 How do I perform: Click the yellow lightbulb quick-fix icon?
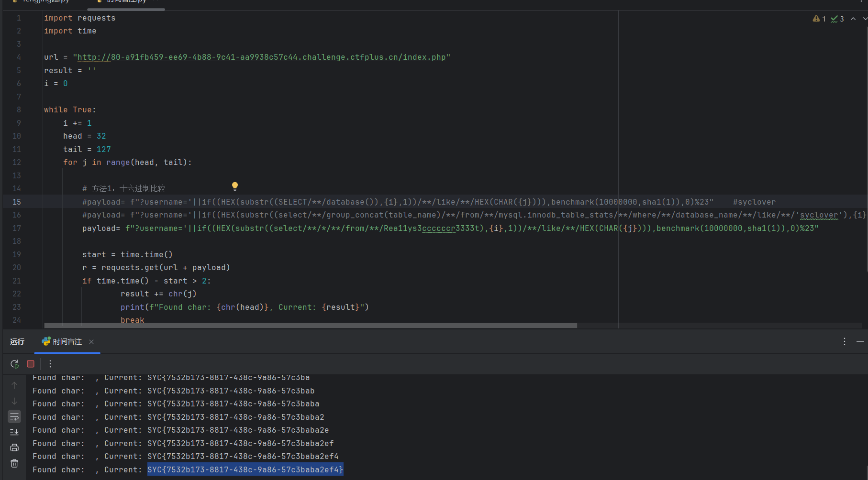235,186
